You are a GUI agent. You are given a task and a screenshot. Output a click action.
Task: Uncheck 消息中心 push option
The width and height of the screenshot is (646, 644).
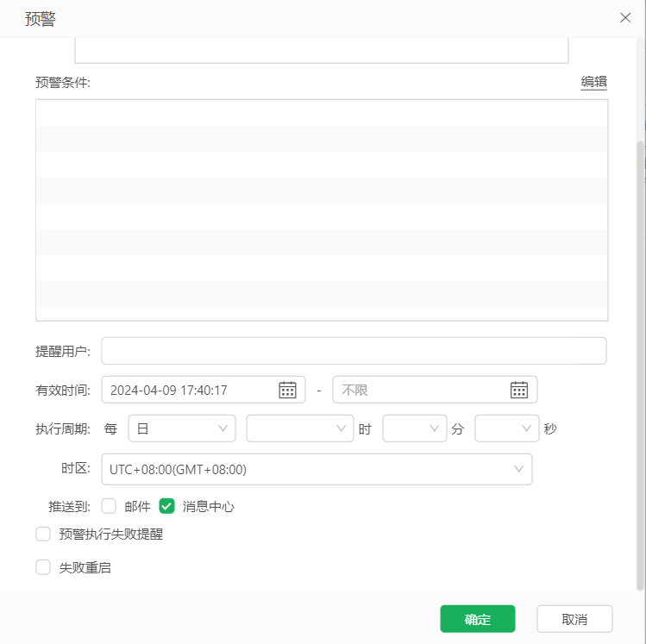[x=166, y=506]
